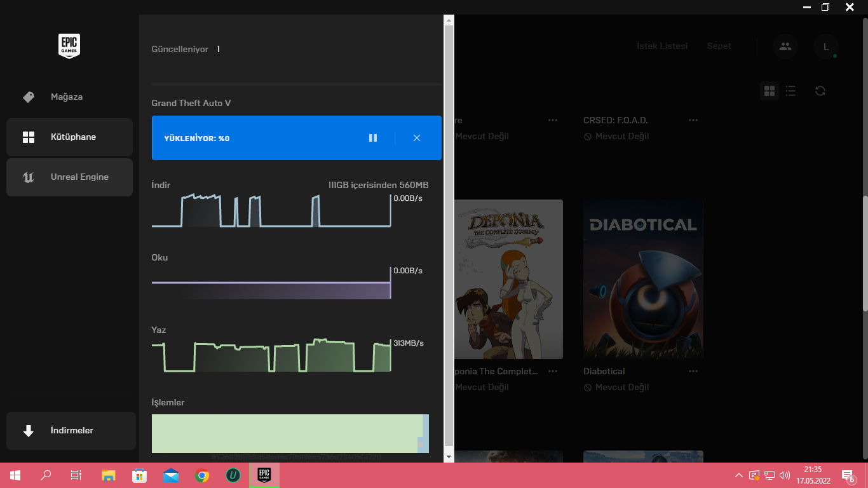Open network settings in system tray
Screen dimensions: 868x488
769,475
